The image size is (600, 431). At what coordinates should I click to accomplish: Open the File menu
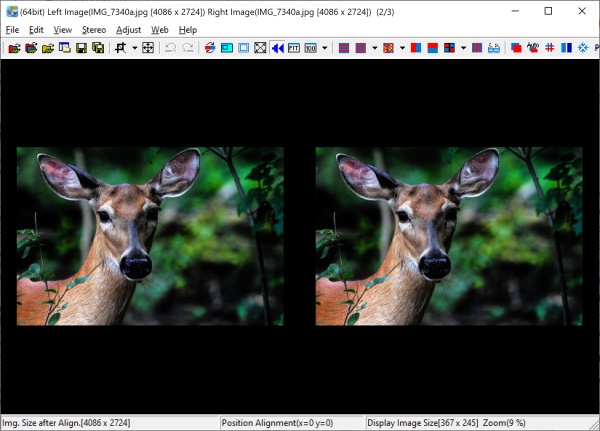(x=12, y=30)
